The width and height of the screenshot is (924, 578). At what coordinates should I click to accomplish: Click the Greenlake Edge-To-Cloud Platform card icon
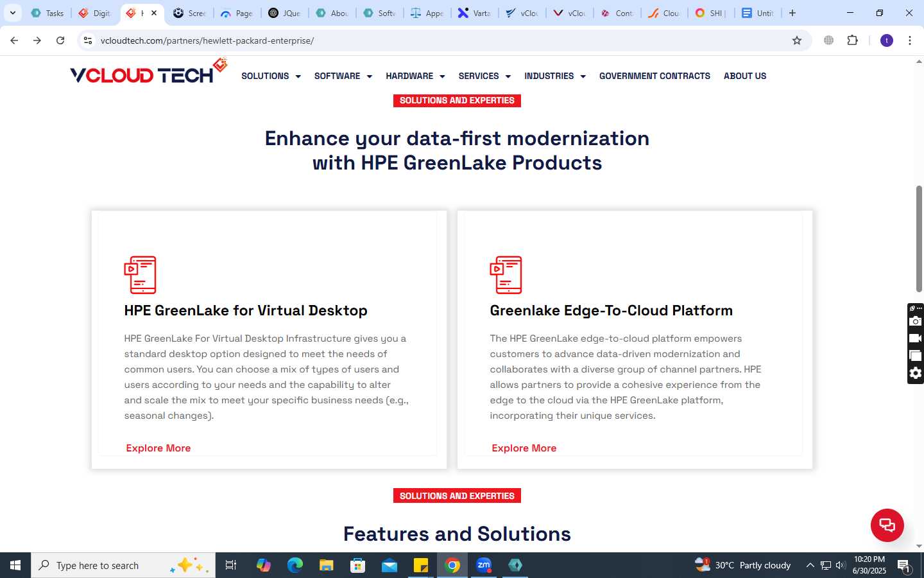point(506,275)
